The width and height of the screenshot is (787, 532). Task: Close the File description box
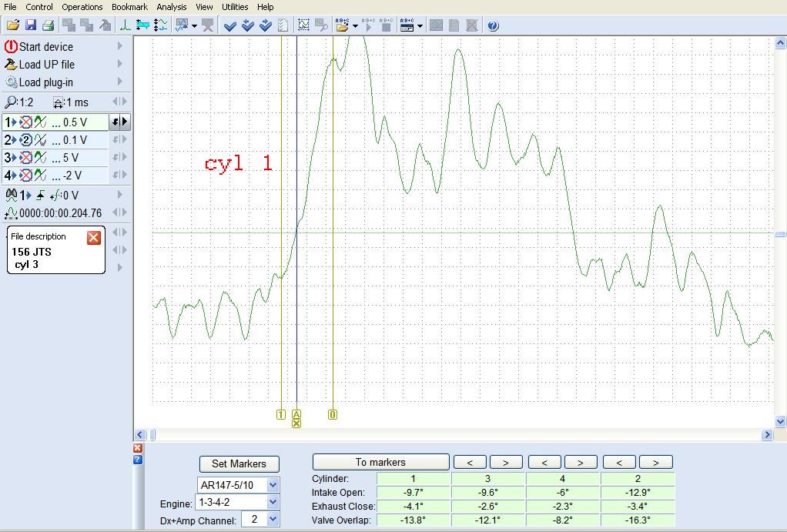pyautogui.click(x=93, y=237)
